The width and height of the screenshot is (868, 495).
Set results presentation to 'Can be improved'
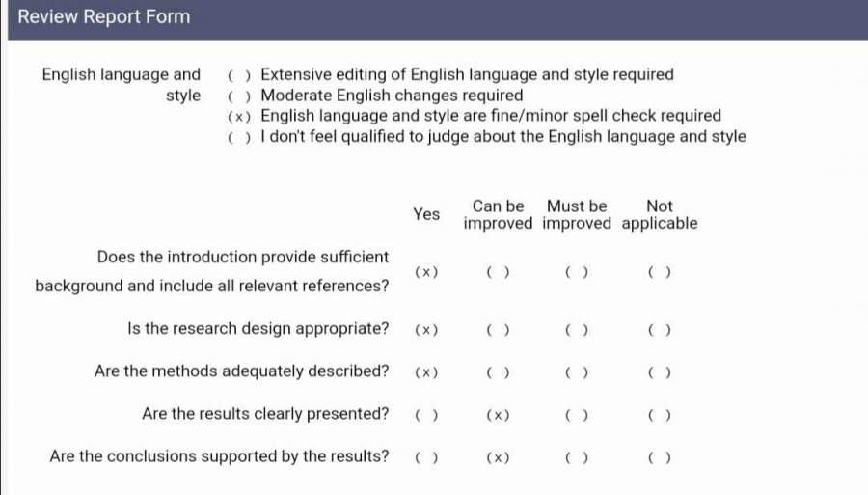(498, 416)
